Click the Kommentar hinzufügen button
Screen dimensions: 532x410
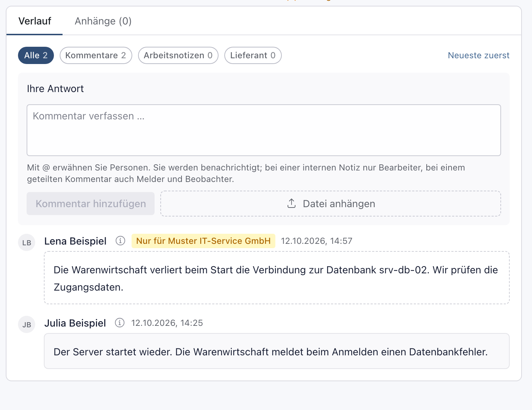[91, 204]
